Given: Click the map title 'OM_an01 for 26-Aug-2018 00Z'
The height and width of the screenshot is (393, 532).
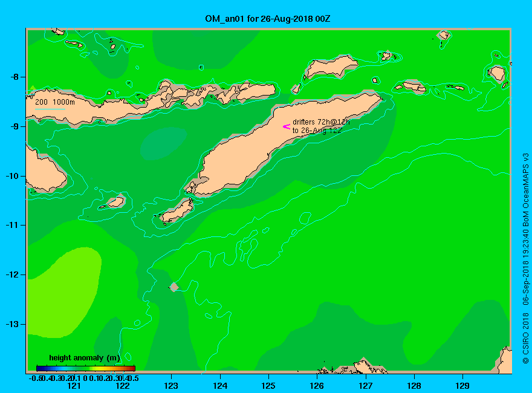Looking at the screenshot, I should 267,19.
